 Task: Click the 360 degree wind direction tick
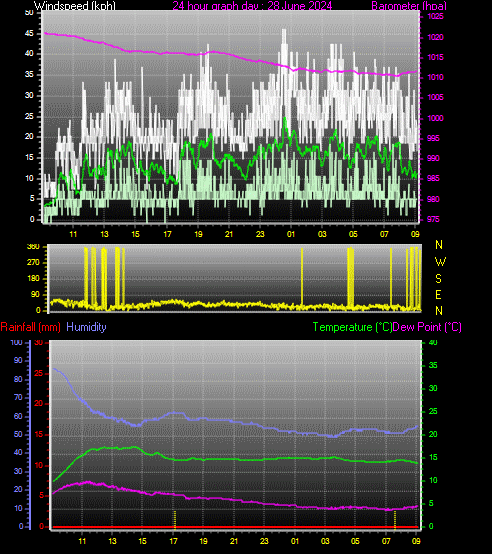[33, 247]
